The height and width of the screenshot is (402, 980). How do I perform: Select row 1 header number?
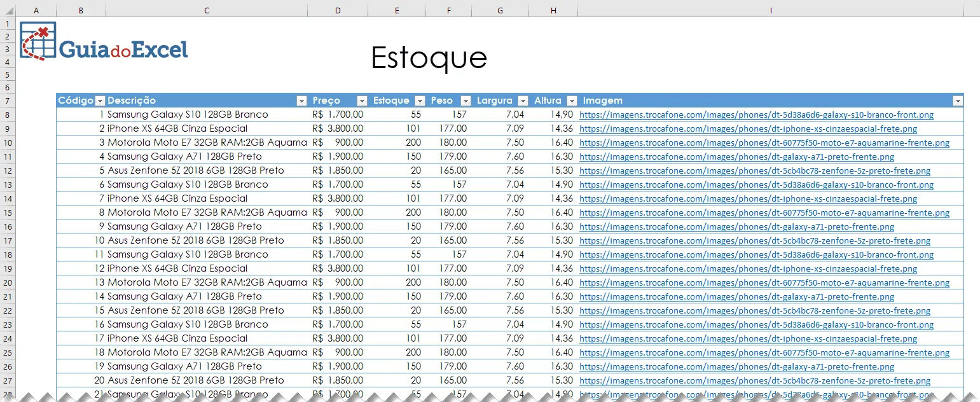point(8,24)
